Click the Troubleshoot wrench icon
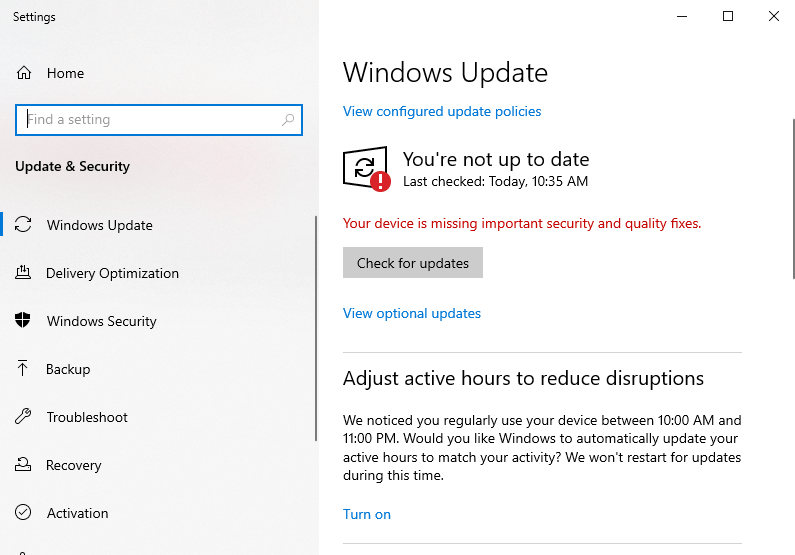The image size is (795, 555). click(23, 417)
